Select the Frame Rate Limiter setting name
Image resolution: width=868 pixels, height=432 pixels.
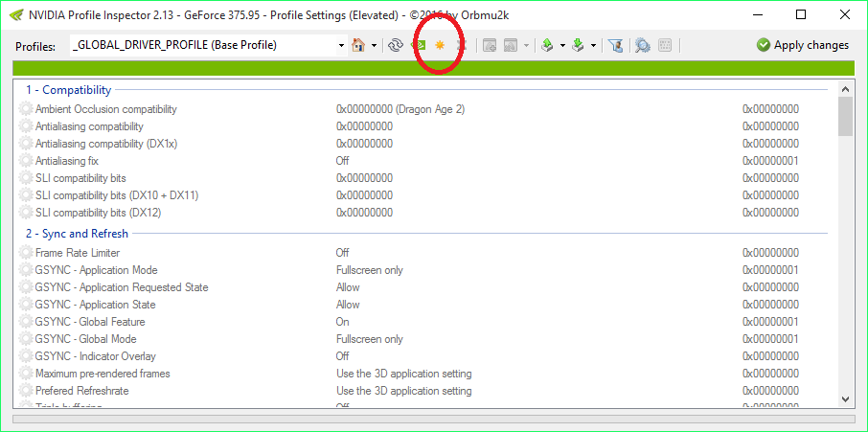point(78,253)
